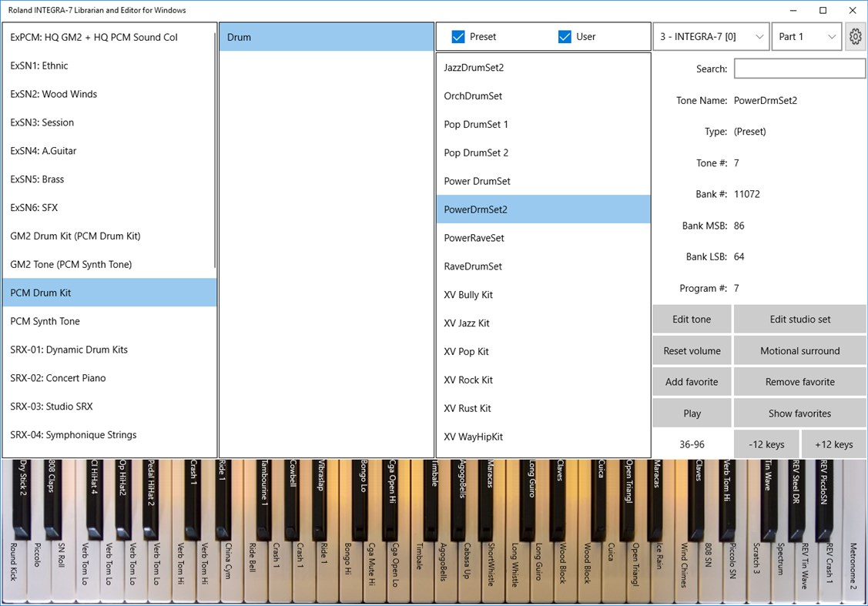868x606 pixels.
Task: Click the Motional surround button
Action: pyautogui.click(x=799, y=350)
